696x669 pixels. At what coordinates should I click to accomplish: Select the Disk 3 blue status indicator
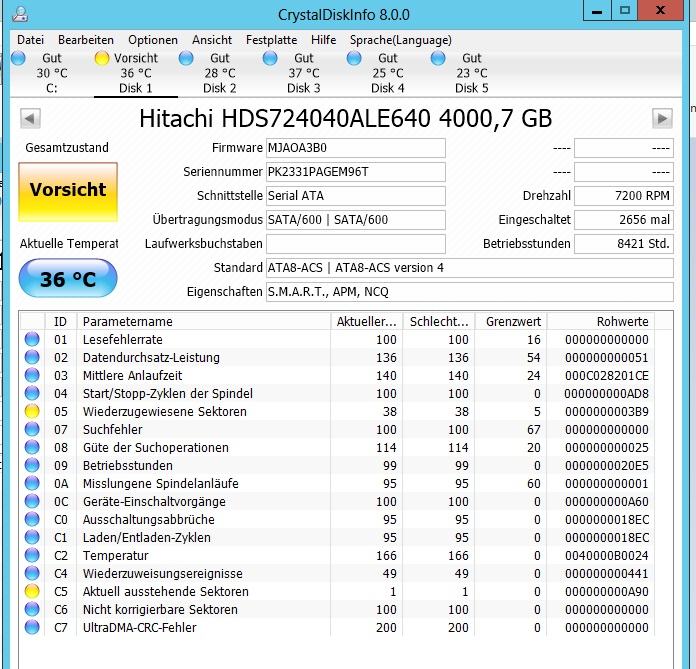click(x=270, y=58)
